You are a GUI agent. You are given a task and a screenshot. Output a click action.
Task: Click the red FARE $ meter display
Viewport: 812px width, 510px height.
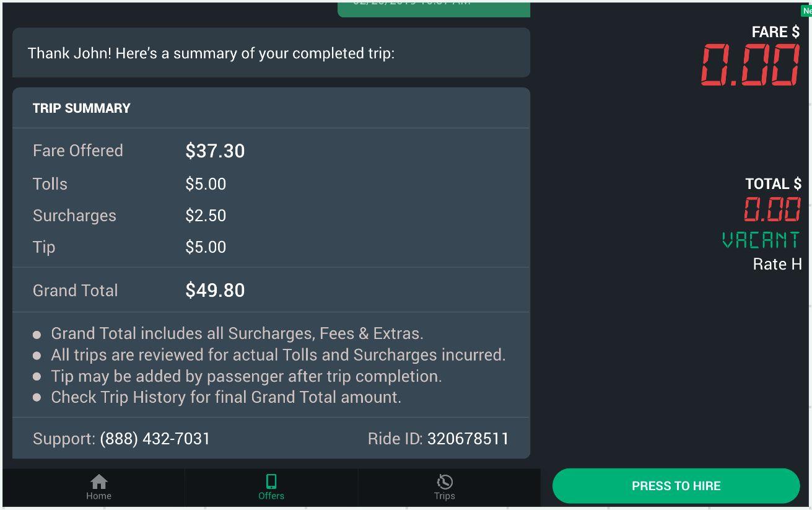click(750, 65)
